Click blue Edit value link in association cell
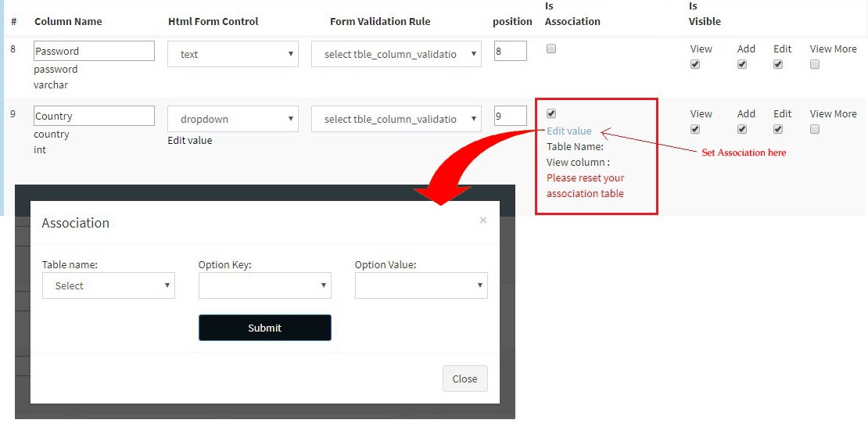The height and width of the screenshot is (427, 868). point(569,131)
